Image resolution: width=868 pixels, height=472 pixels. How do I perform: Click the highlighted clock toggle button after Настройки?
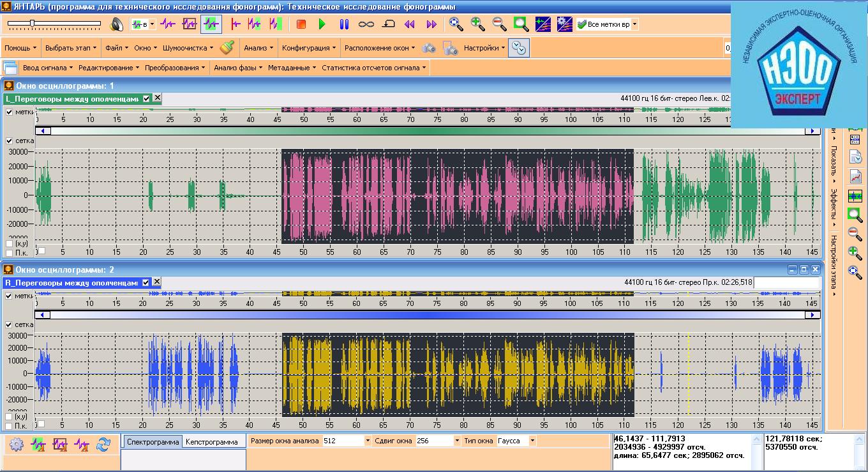(519, 48)
